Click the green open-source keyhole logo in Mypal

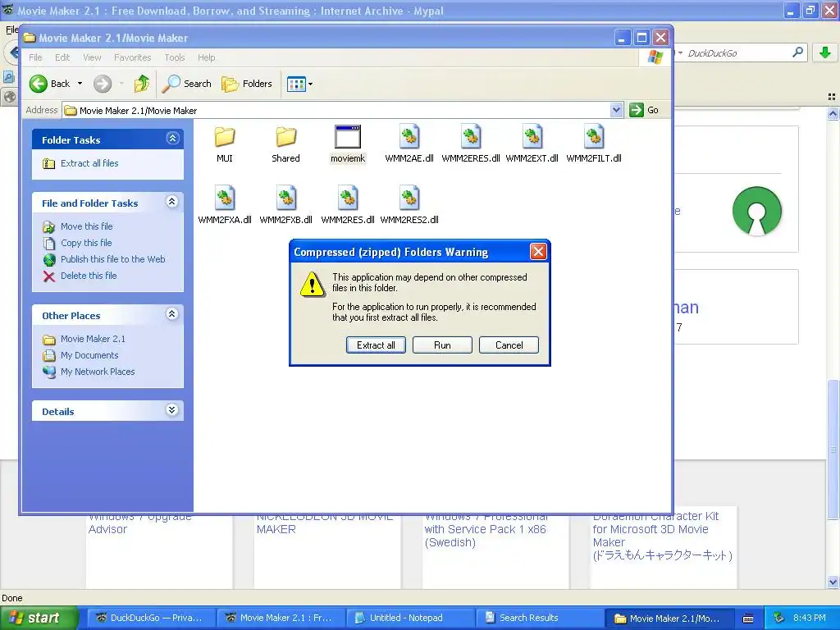click(x=757, y=211)
